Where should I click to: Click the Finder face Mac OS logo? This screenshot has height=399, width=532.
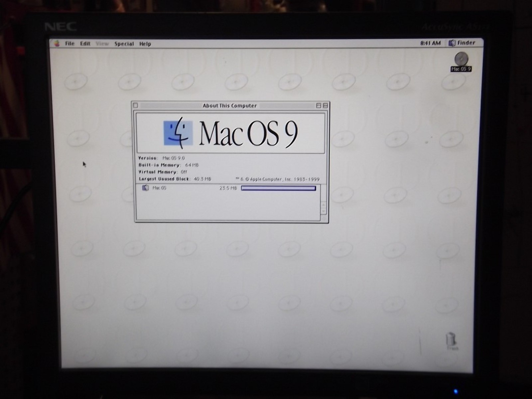[178, 133]
